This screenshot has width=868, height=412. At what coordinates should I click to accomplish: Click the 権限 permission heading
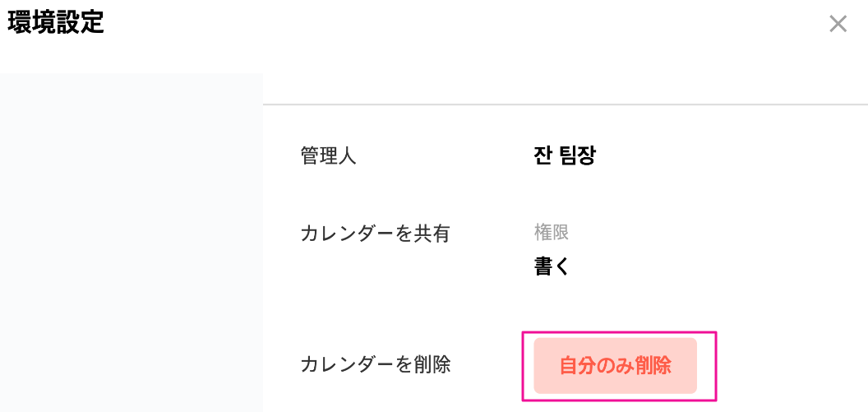(x=552, y=233)
